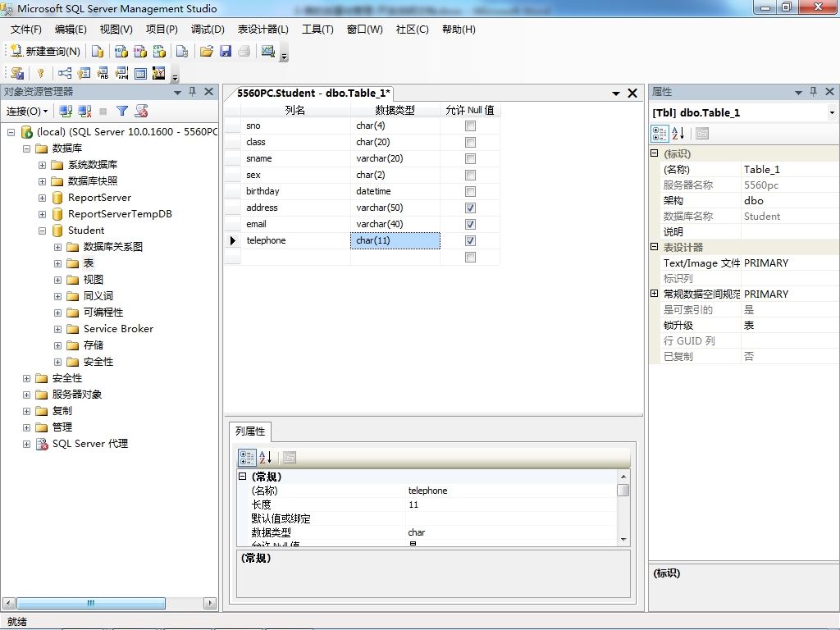Sort column properties alphabetically
This screenshot has width=840, height=630.
click(266, 458)
